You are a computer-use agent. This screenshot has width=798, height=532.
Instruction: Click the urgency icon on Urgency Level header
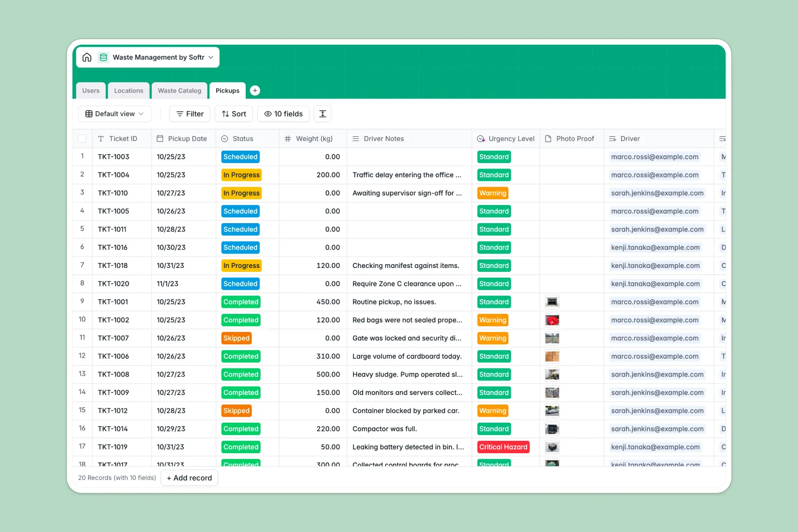[481, 138]
